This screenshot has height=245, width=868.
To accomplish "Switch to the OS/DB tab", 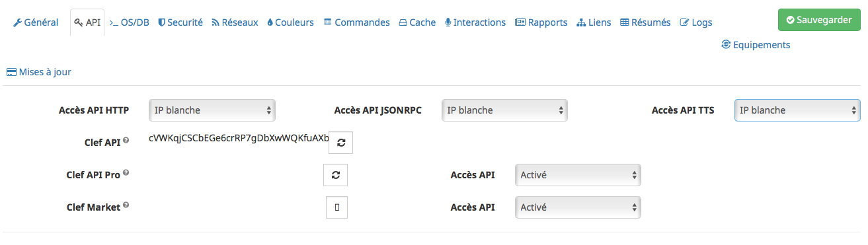I will tap(129, 22).
